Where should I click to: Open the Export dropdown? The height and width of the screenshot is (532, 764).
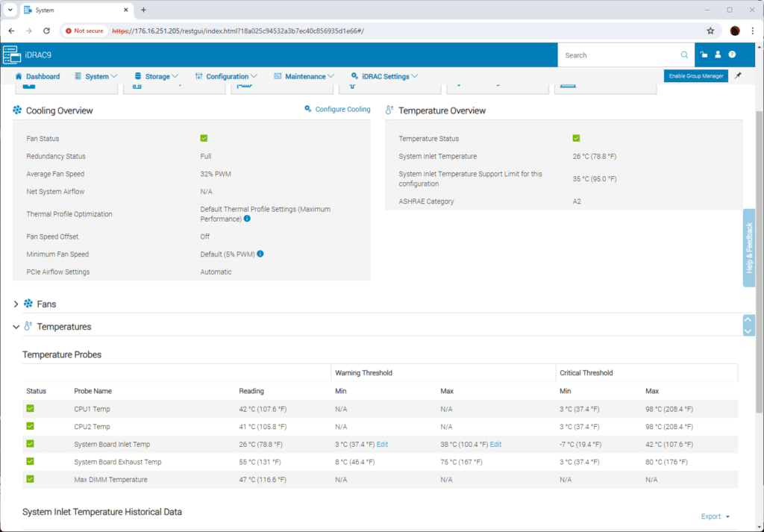(x=716, y=516)
